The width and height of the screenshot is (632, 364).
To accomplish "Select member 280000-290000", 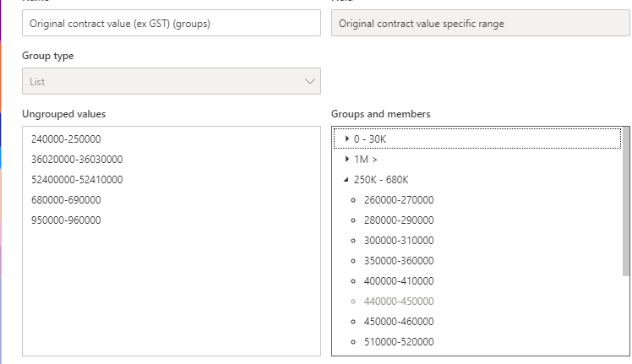I will pos(399,220).
